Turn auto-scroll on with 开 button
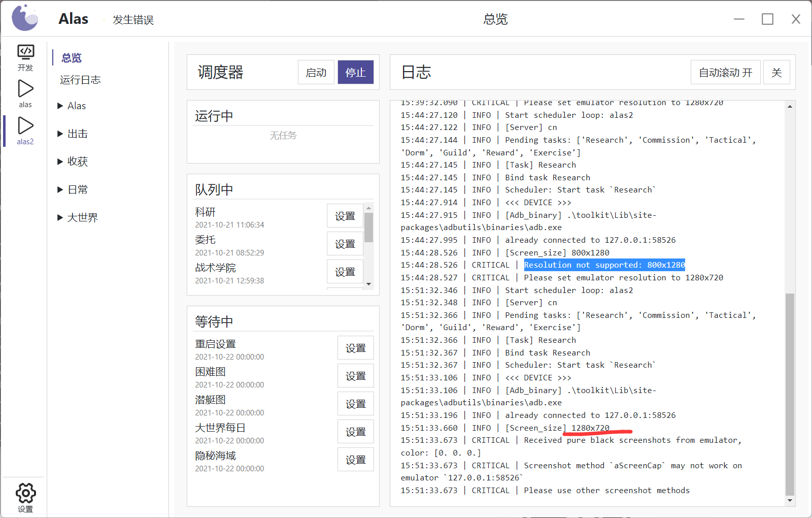The height and width of the screenshot is (518, 812). click(x=726, y=72)
